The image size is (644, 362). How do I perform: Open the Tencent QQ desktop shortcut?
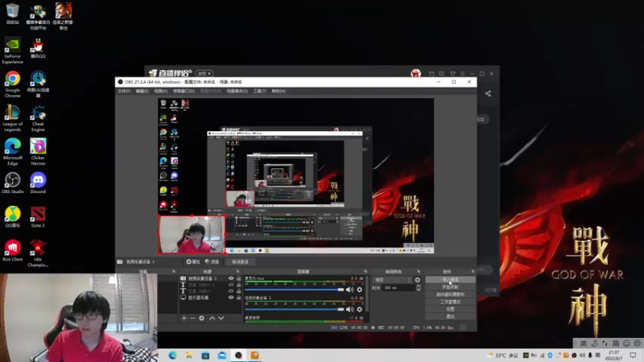tap(38, 48)
